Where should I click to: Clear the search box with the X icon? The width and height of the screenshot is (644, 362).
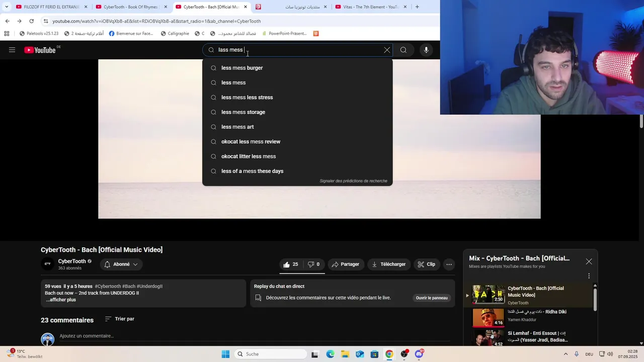click(387, 50)
